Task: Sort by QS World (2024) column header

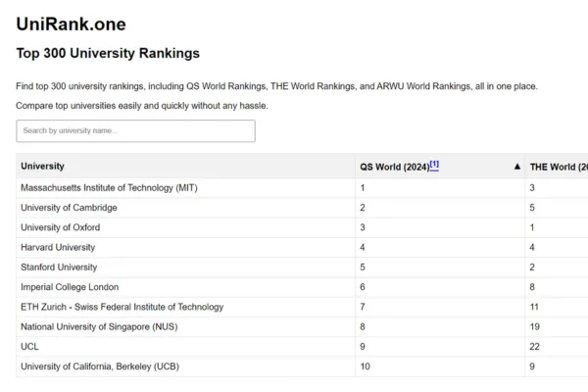Action: coord(394,167)
